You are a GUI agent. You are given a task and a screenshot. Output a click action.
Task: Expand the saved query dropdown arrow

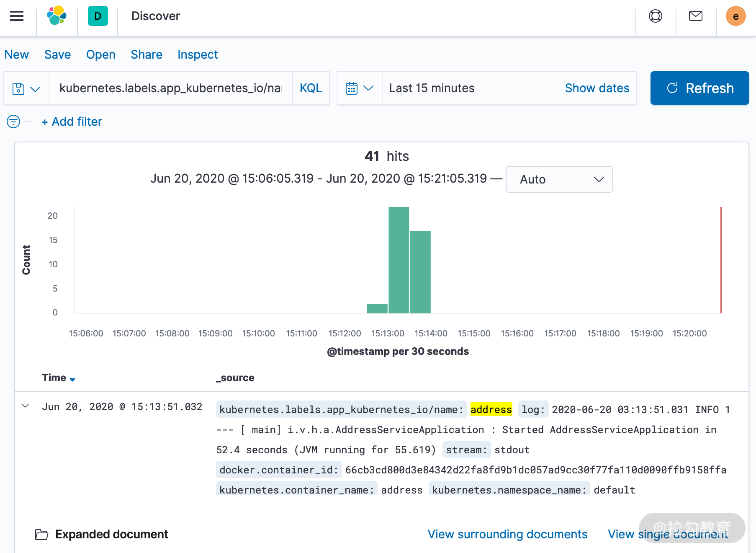pos(36,89)
